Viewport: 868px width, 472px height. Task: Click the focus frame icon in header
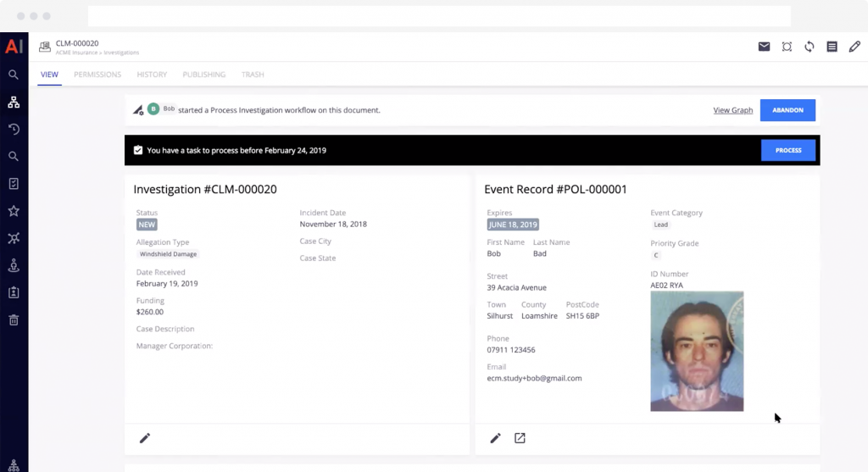click(787, 47)
